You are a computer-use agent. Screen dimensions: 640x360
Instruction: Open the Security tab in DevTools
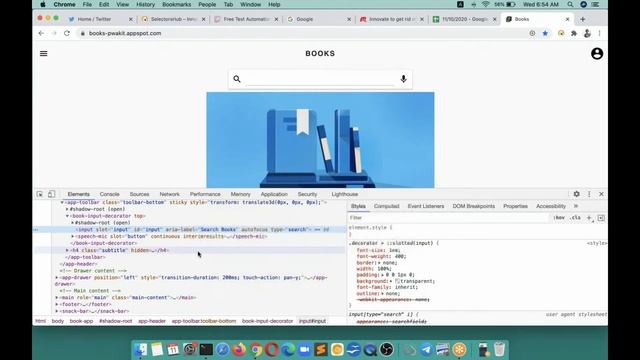[307, 194]
